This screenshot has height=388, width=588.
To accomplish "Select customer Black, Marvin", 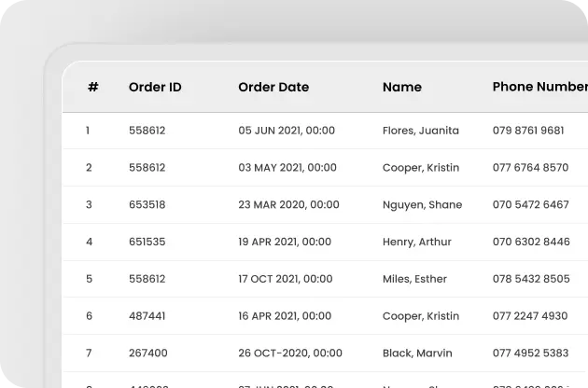I will (417, 353).
